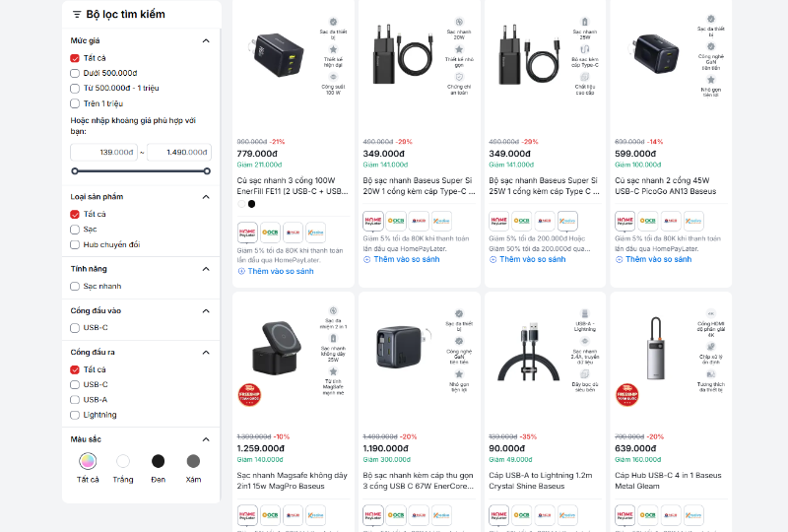The height and width of the screenshot is (532, 788).
Task: Click plus icon next to compare for PicoGo AN13
Action: 620,259
